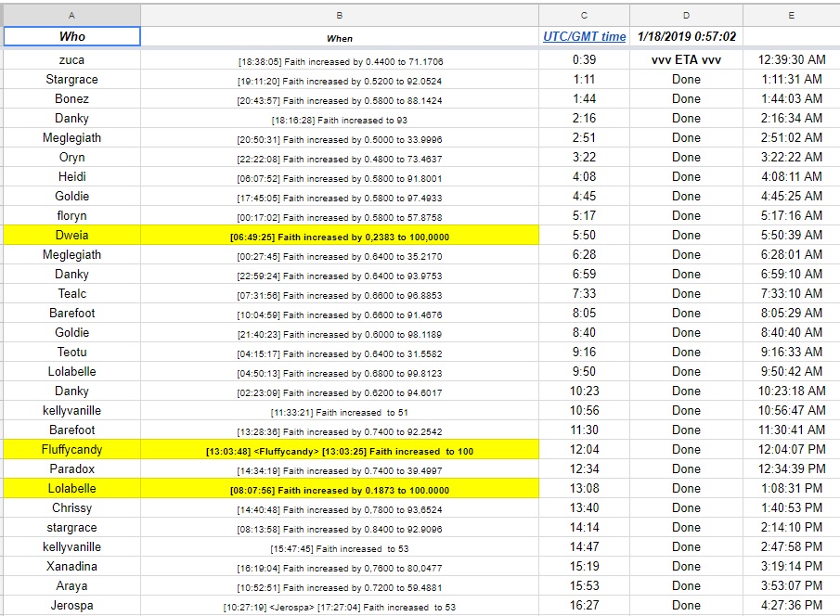
Task: Select the "Who" header cell
Action: [71, 37]
